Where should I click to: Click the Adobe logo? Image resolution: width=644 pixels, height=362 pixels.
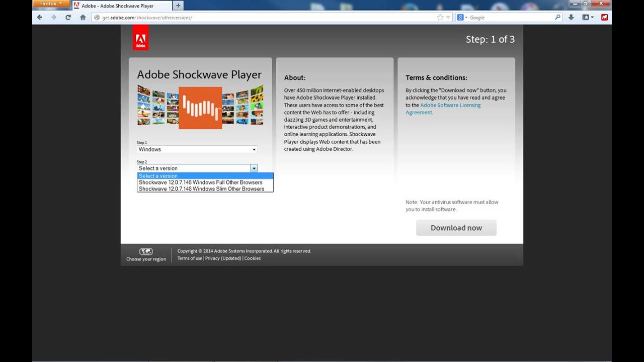coord(140,38)
